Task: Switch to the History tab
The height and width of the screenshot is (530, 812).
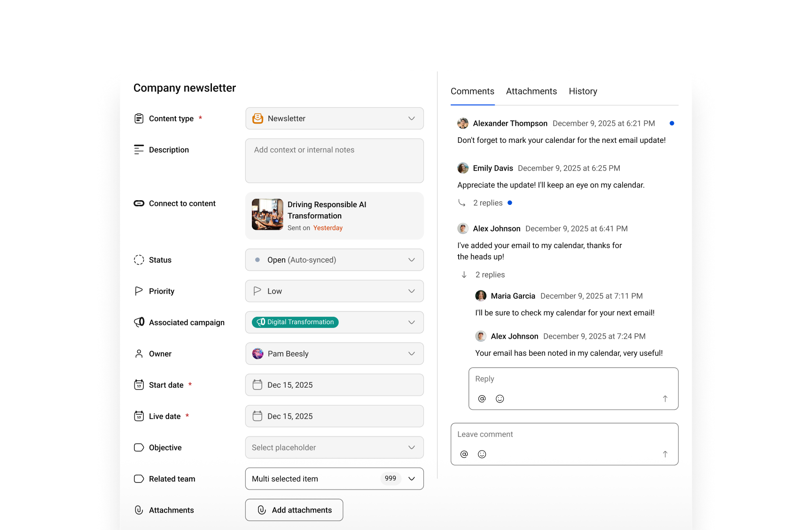Action: [x=583, y=91]
